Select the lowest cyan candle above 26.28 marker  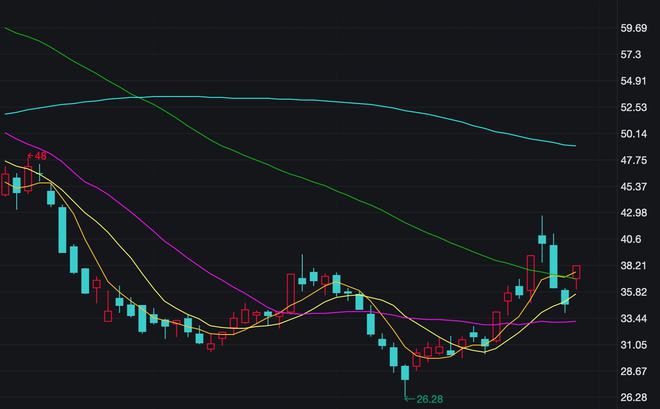coord(405,372)
